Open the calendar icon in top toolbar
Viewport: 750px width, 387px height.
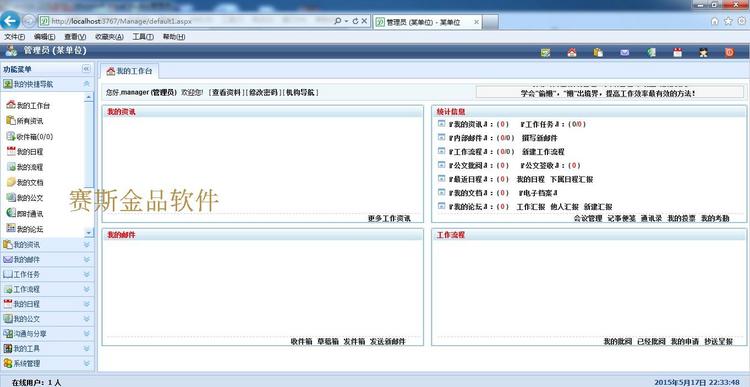[678, 53]
